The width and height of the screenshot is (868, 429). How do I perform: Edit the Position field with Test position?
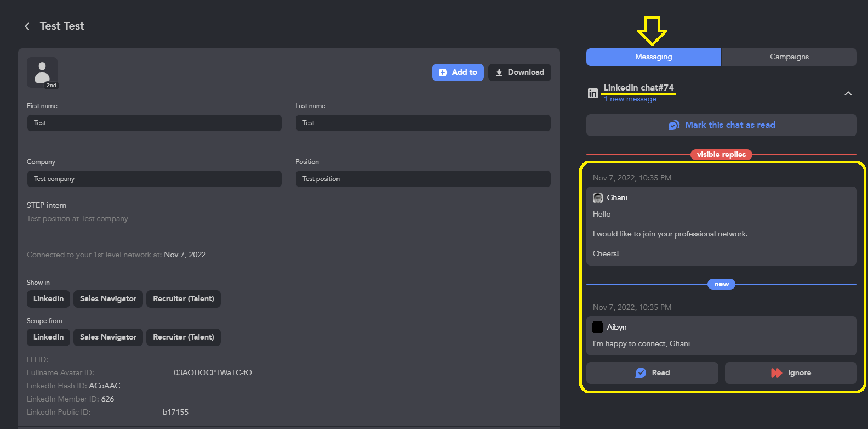point(423,179)
